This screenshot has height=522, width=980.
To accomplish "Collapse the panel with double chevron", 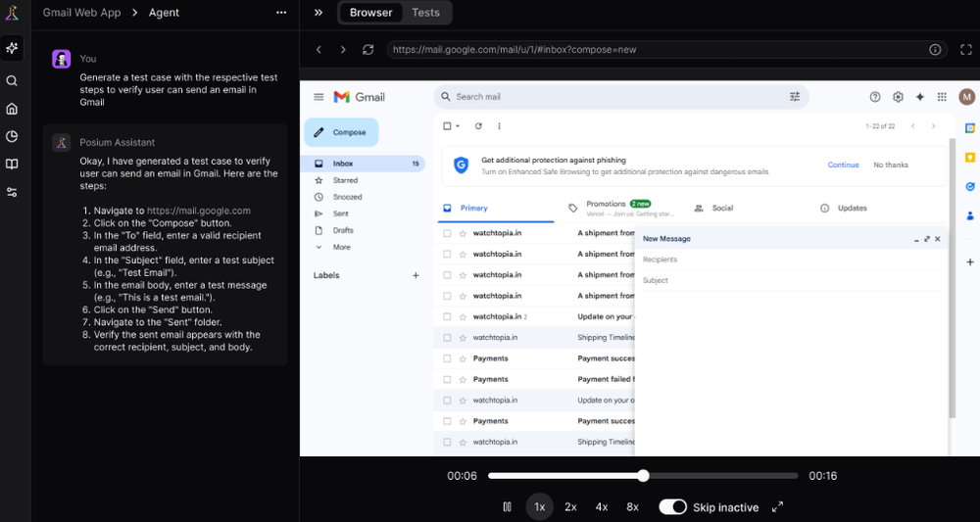I will (x=318, y=13).
